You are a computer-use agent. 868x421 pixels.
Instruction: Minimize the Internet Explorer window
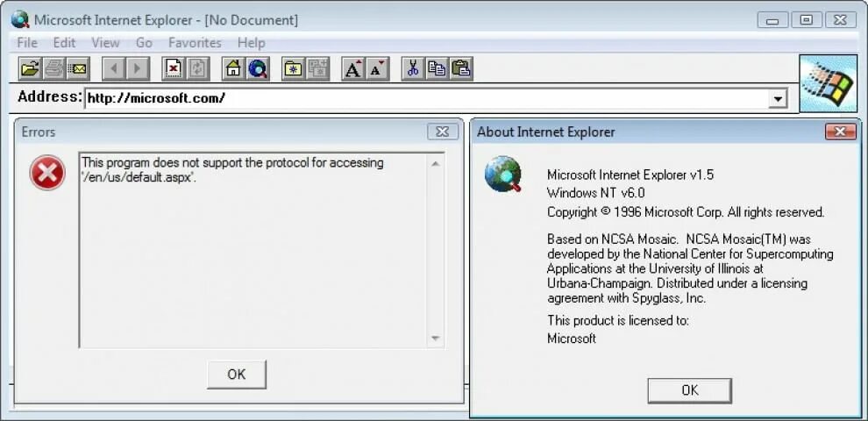pos(772,20)
